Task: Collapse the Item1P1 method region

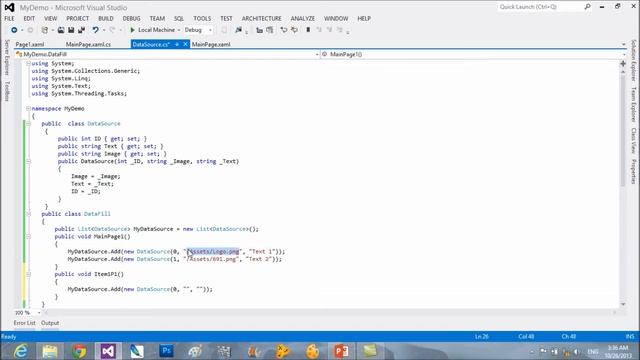Action: (x=28, y=274)
